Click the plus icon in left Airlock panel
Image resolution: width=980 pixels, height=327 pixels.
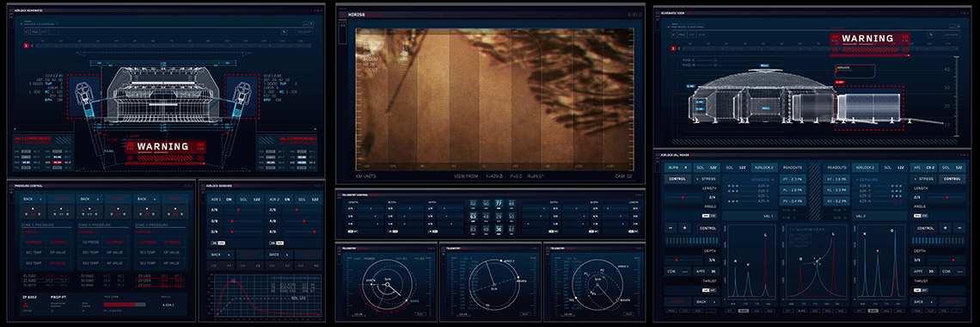point(684,227)
